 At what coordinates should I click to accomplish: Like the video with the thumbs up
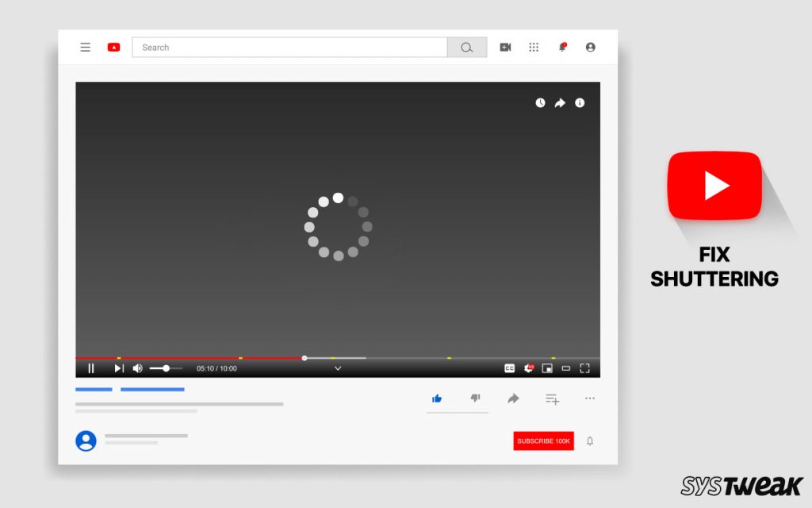pos(437,398)
